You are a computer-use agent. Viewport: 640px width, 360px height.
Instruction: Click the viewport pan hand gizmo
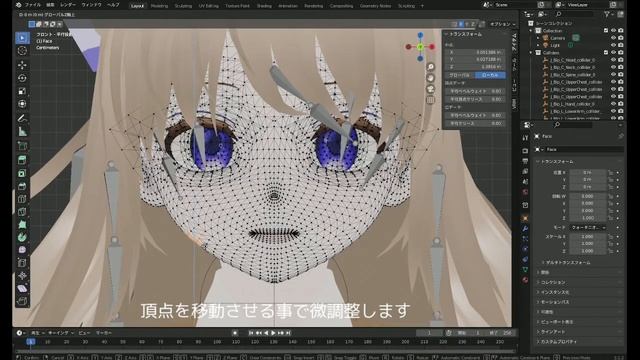[431, 78]
